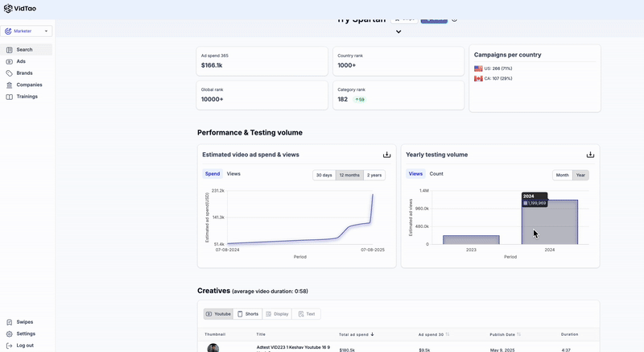Click Log out

27,346
